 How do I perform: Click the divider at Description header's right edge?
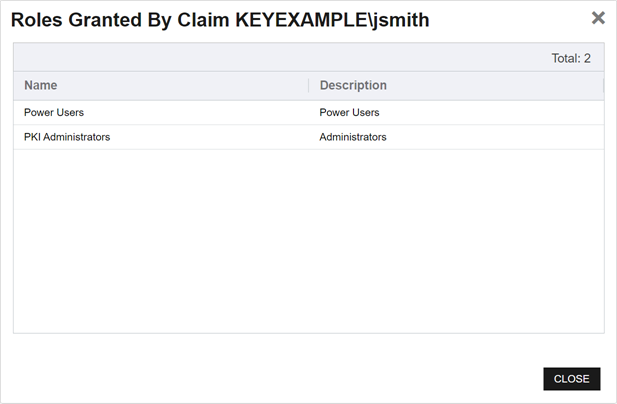point(603,86)
